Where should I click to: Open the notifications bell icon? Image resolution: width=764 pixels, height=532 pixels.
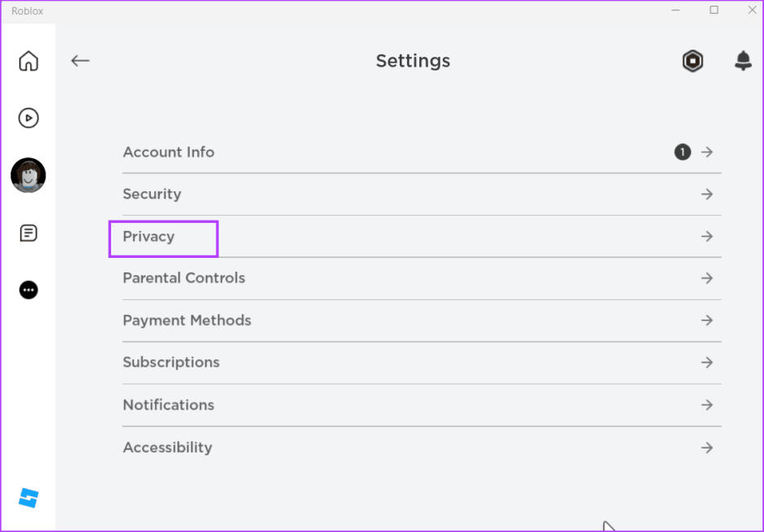click(x=743, y=61)
